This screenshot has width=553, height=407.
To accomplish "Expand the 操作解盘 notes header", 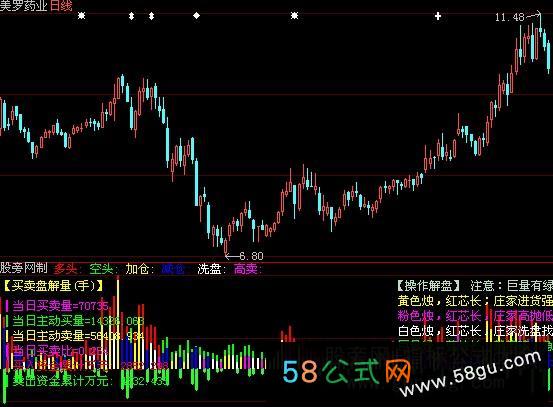I will point(429,286).
